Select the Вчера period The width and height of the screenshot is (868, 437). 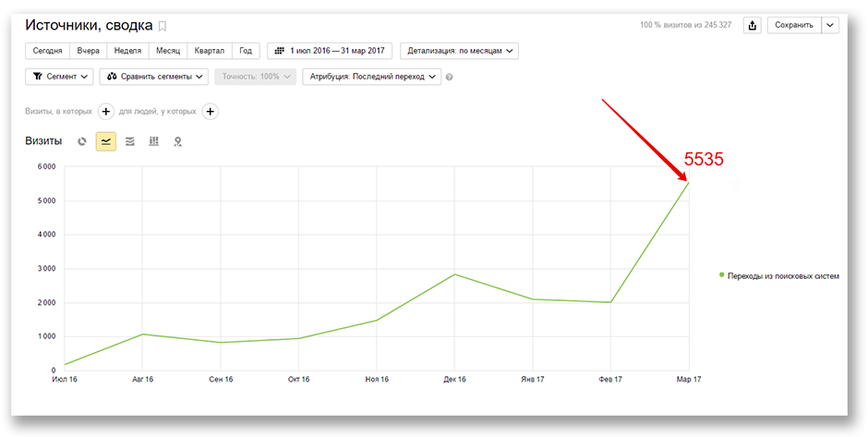pyautogui.click(x=88, y=51)
